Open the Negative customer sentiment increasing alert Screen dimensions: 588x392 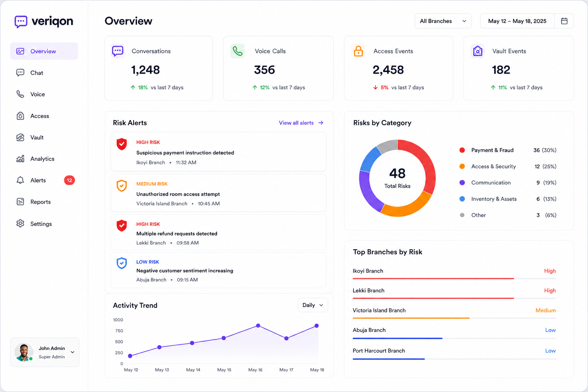tap(218, 270)
